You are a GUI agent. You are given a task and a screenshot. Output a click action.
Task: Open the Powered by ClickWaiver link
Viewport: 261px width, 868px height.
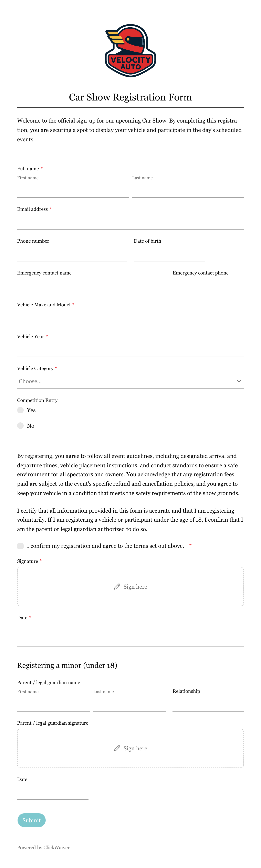tap(43, 847)
